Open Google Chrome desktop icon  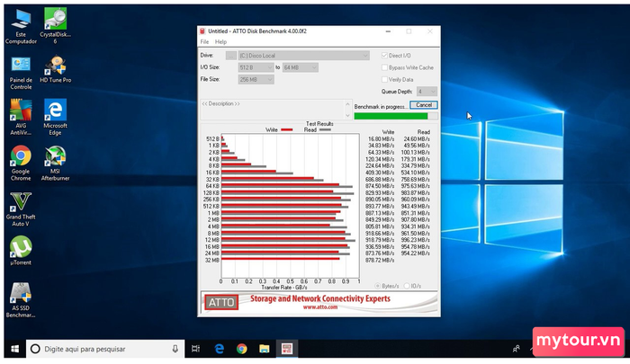click(x=21, y=164)
